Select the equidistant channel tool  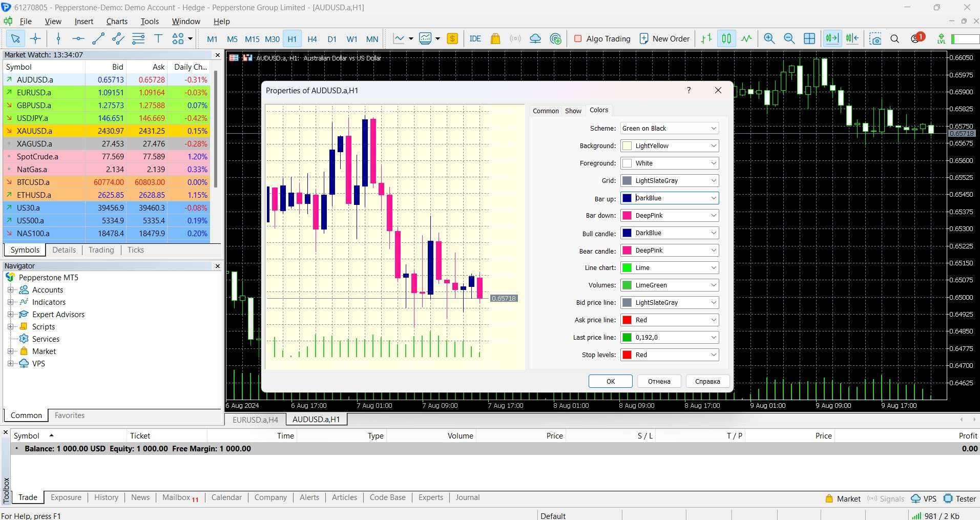click(118, 38)
